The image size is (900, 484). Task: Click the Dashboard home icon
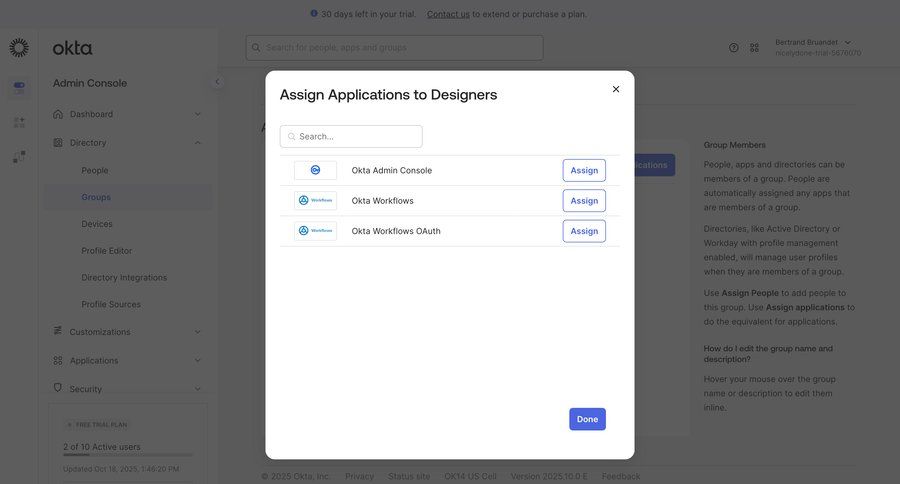coord(58,114)
